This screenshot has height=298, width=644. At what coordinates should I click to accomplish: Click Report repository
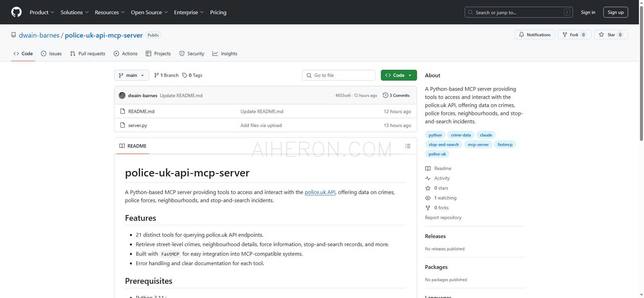(443, 217)
